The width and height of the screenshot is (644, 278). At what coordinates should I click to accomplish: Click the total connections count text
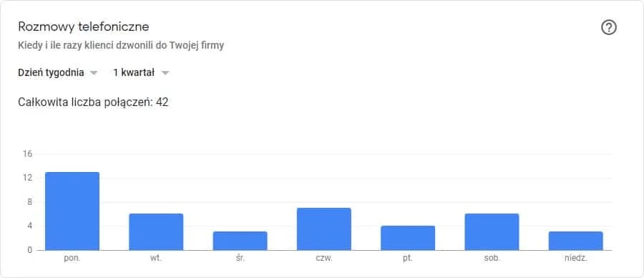coord(93,102)
